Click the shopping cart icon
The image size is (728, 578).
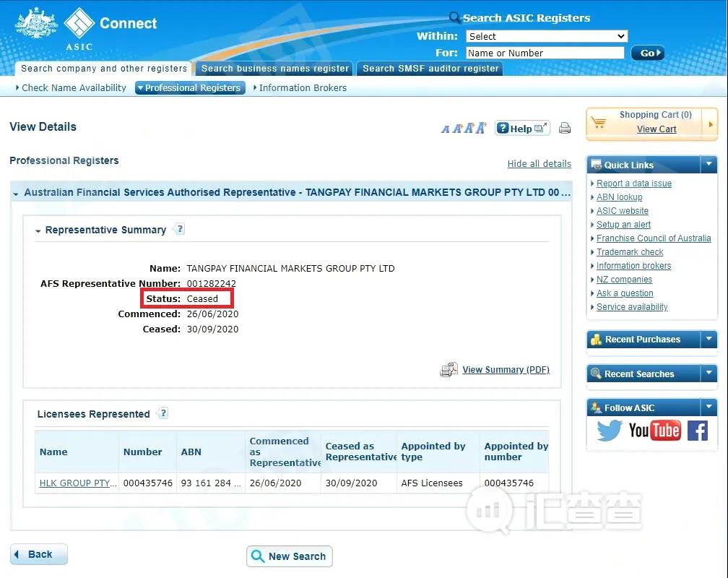(599, 122)
